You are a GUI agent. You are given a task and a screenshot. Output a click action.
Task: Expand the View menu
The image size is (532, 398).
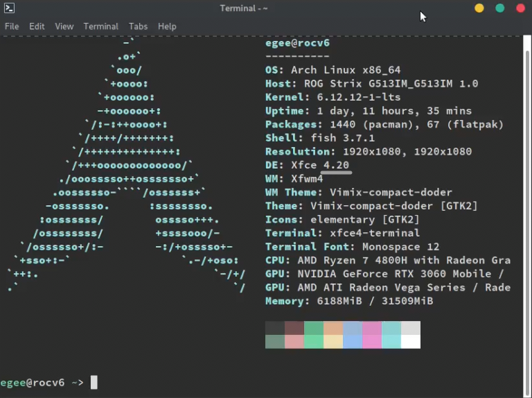[64, 26]
